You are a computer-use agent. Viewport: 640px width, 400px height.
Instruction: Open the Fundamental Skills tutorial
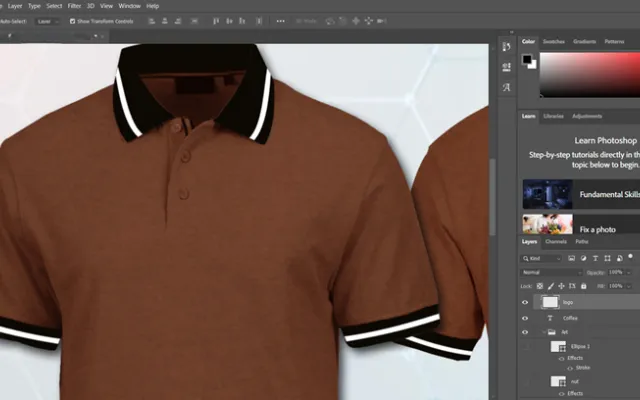tap(580, 194)
